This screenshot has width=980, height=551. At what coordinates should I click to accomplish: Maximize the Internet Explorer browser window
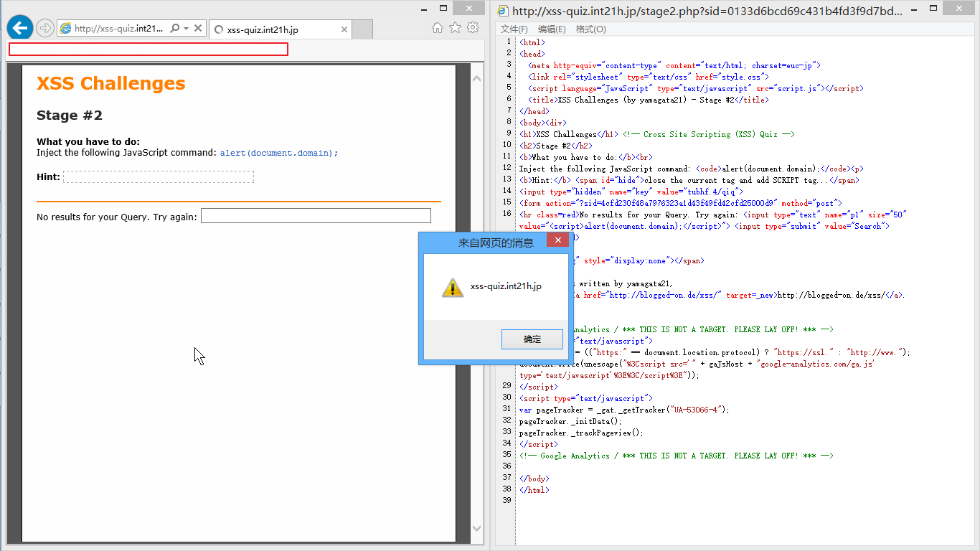[x=444, y=9]
